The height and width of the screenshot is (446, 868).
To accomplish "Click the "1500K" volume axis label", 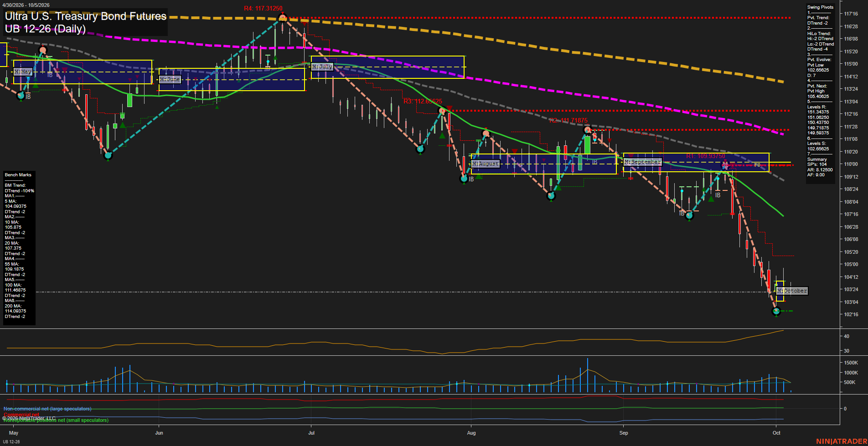I will pyautogui.click(x=851, y=363).
